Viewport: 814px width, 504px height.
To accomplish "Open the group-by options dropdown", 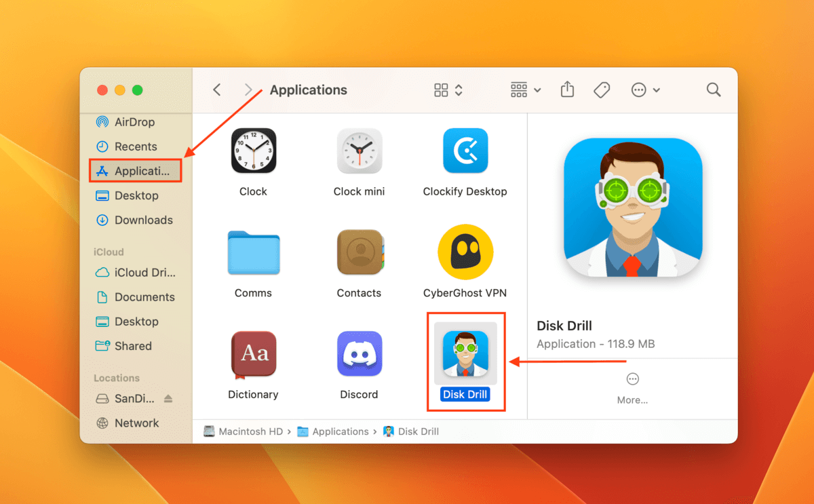I will click(526, 90).
